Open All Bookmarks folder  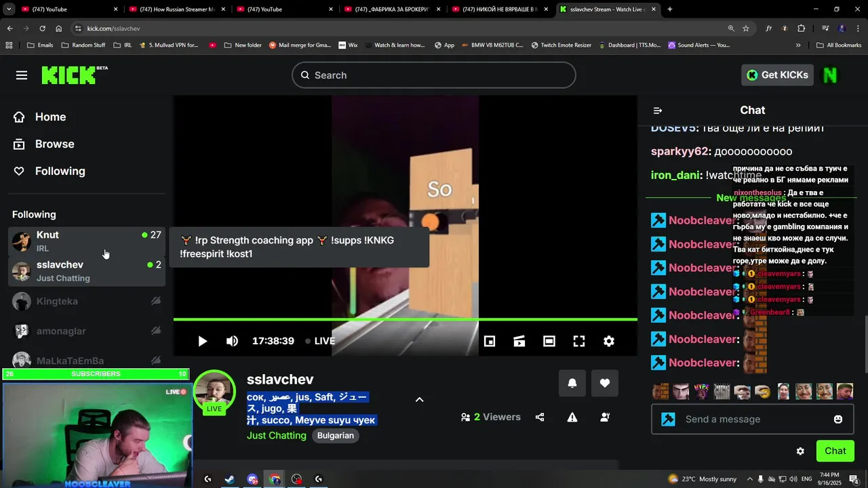coord(839,45)
